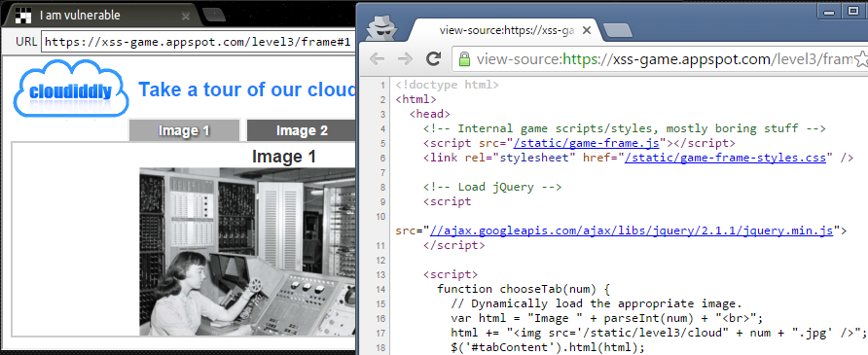Open the game-frame-styles.css link

click(x=725, y=158)
